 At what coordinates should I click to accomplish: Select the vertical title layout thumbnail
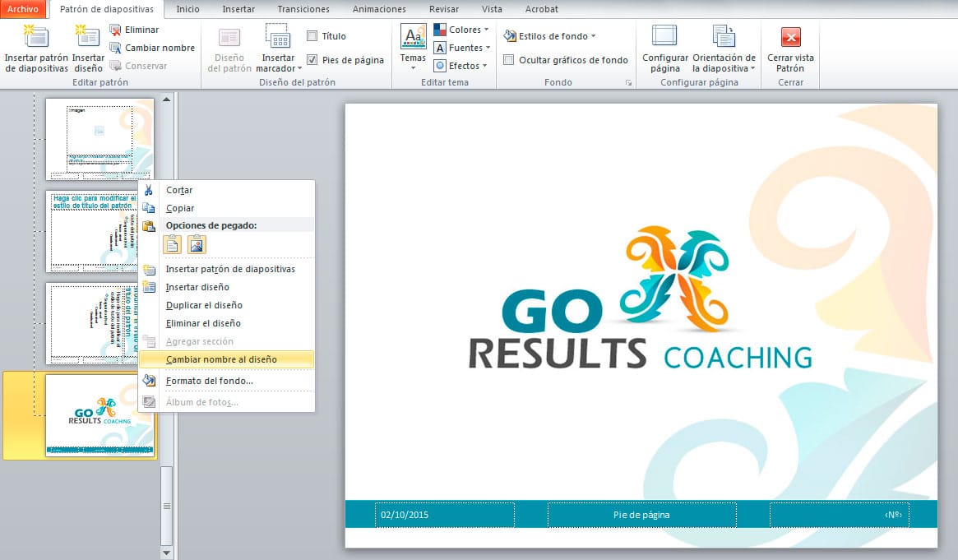tap(91, 324)
